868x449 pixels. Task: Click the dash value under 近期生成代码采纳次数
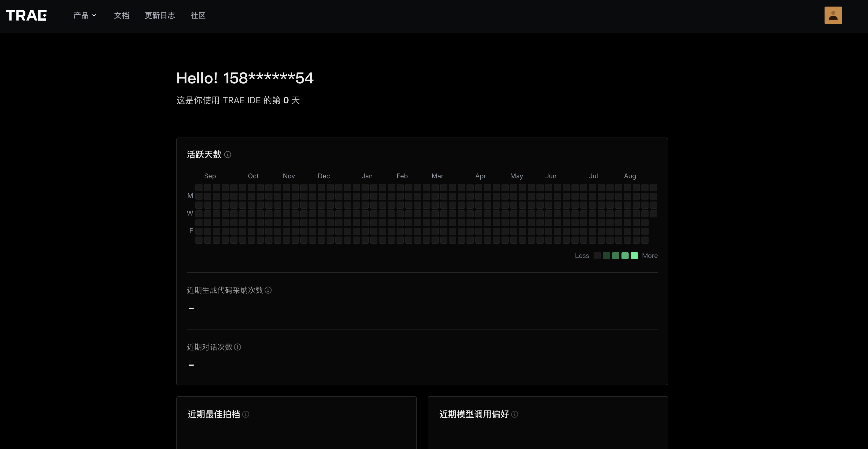click(191, 308)
